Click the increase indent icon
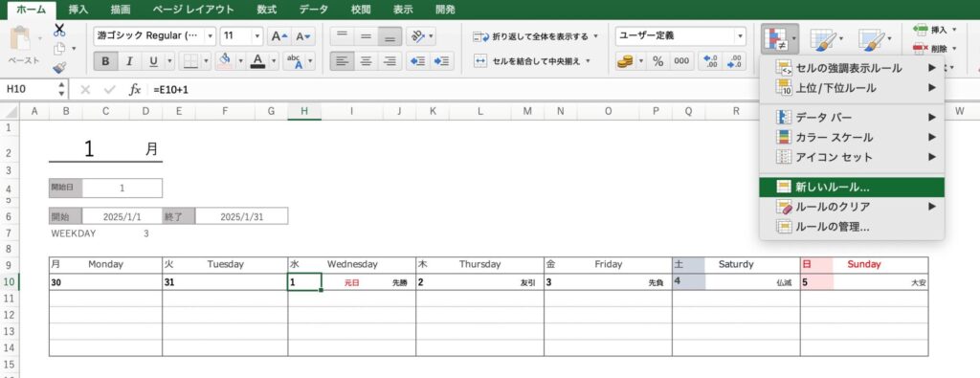The image size is (980, 378). (442, 61)
